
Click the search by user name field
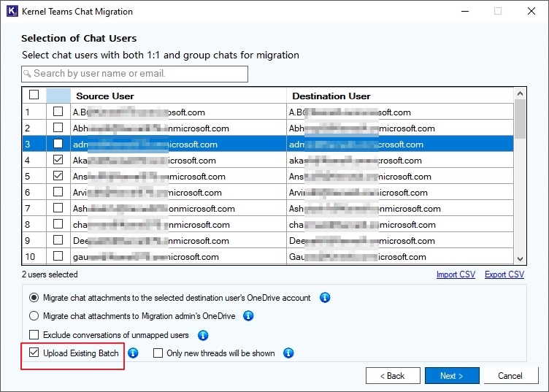click(135, 74)
